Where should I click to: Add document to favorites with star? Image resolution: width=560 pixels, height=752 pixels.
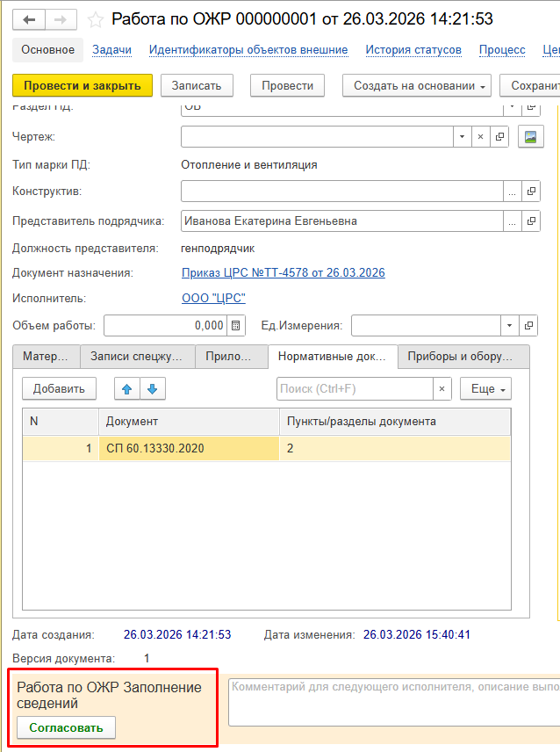97,19
